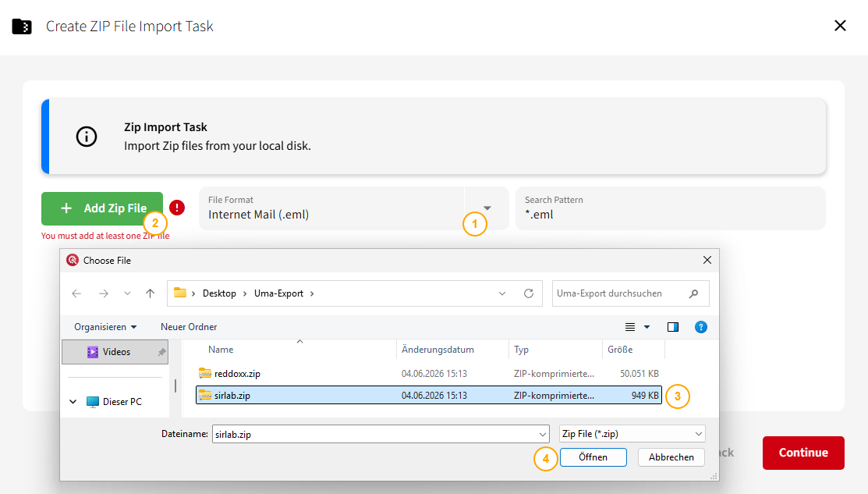Go back in file dialog navigation
The width and height of the screenshot is (868, 494).
[76, 293]
